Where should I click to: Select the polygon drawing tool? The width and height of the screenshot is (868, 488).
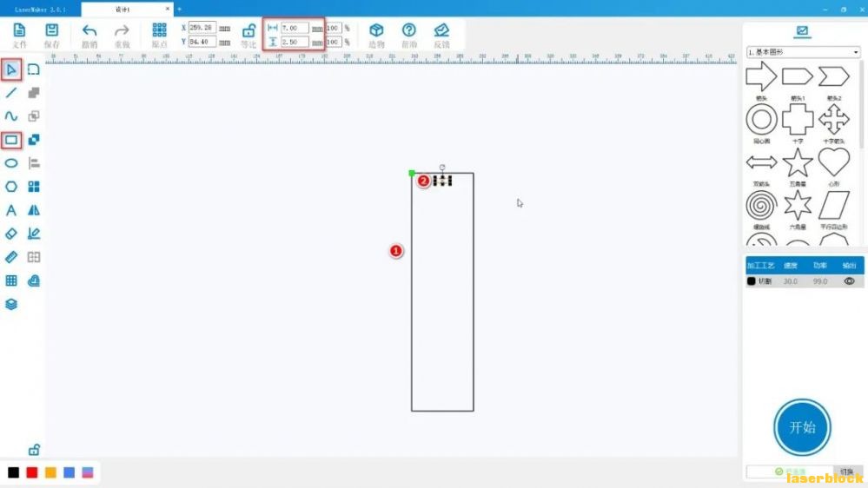click(x=11, y=187)
